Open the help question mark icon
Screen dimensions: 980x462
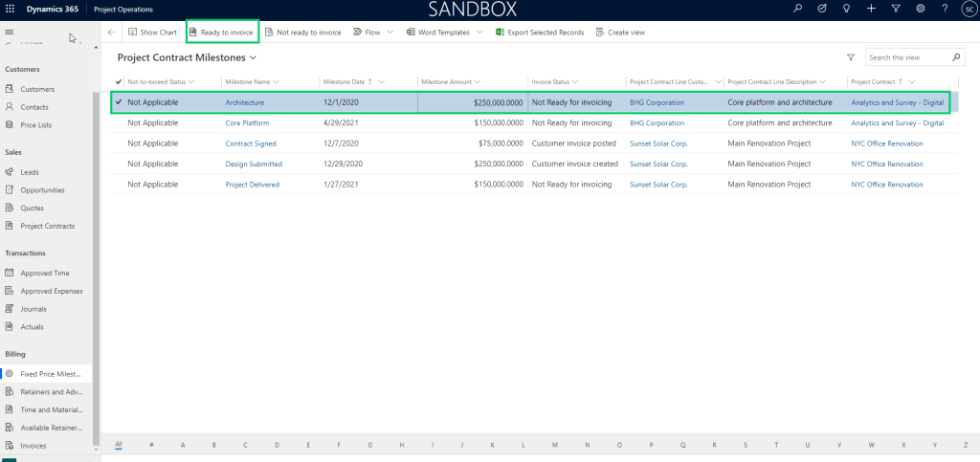(945, 9)
